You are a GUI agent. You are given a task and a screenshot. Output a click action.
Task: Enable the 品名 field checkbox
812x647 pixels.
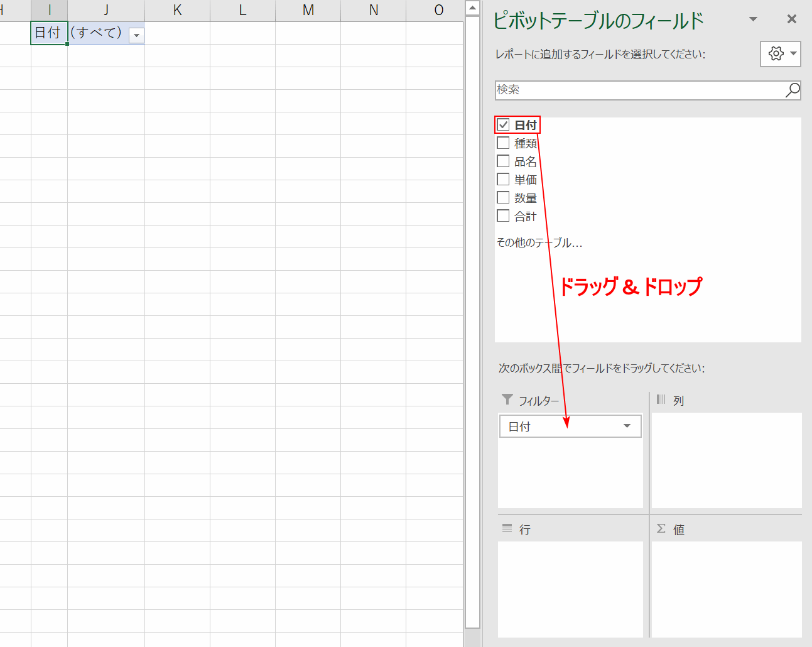point(503,161)
